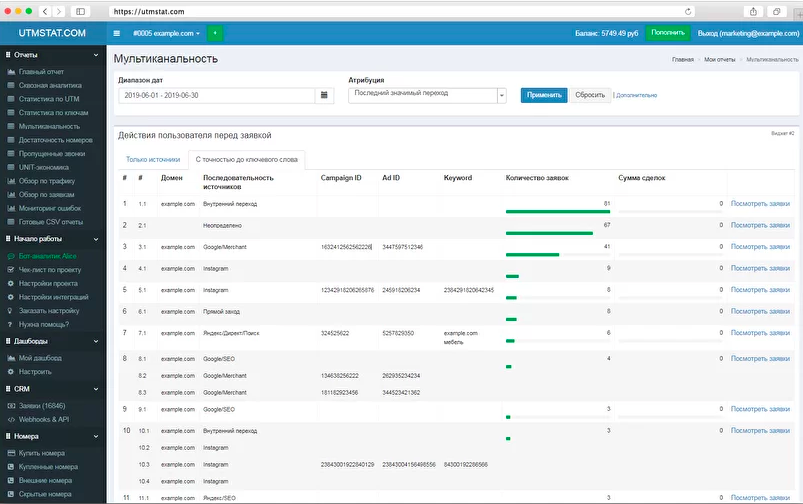The image size is (803, 504).
Task: Open the date range calendar icon
Action: [x=324, y=95]
